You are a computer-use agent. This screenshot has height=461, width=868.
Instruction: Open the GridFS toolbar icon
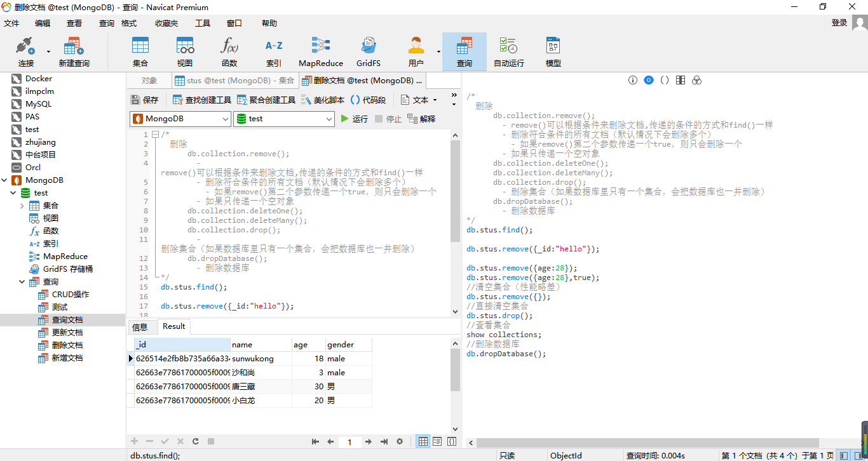[x=369, y=51]
